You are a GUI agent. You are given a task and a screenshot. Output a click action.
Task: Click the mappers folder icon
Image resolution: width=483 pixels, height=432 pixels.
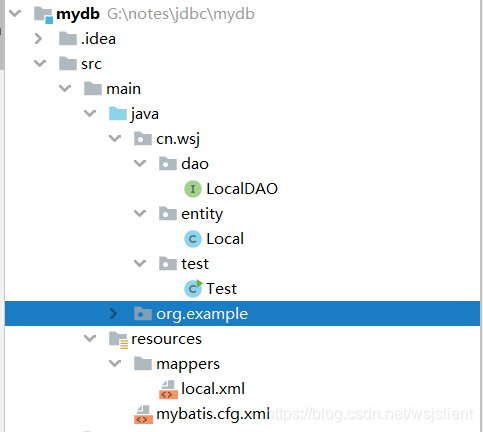click(143, 363)
